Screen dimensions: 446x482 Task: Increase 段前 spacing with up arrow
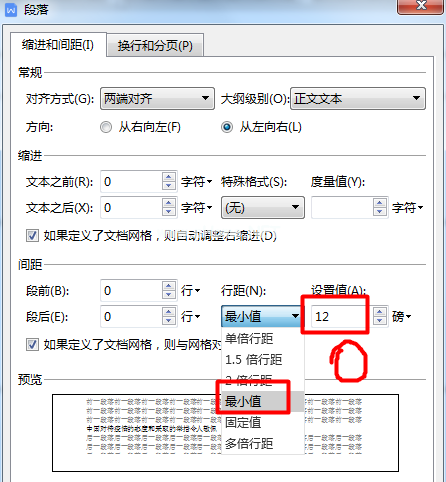(x=169, y=286)
